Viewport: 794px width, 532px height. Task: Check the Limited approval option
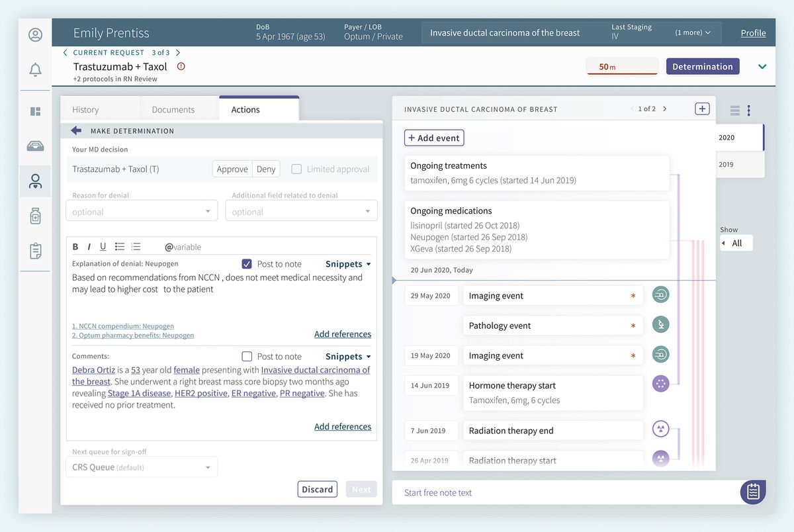click(296, 169)
